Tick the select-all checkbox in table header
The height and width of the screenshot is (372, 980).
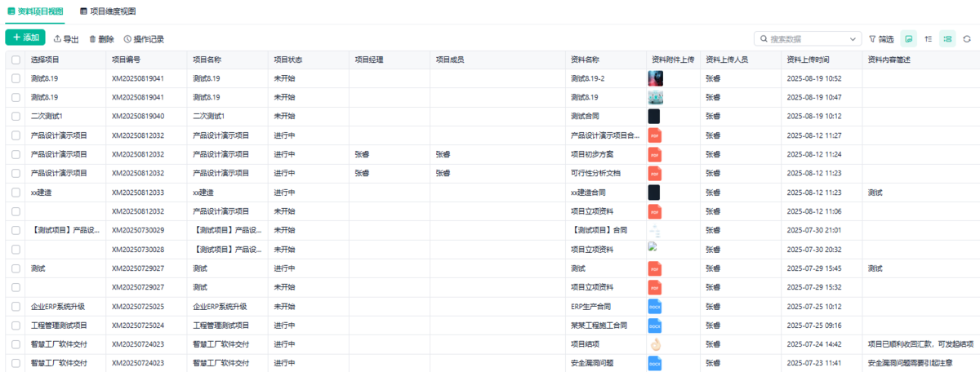click(x=16, y=60)
